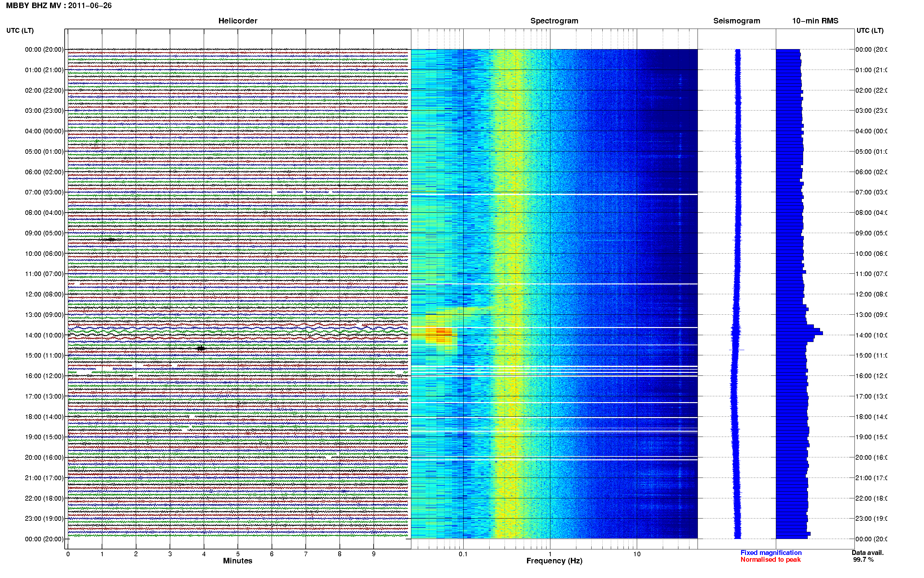Click the Frequency (Hz) axis label
Viewport: 924px width, 578px height.
coord(554,561)
